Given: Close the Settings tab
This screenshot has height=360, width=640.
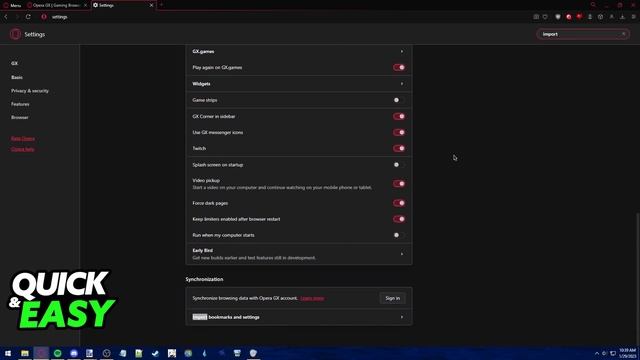Looking at the screenshot, I should click(151, 5).
